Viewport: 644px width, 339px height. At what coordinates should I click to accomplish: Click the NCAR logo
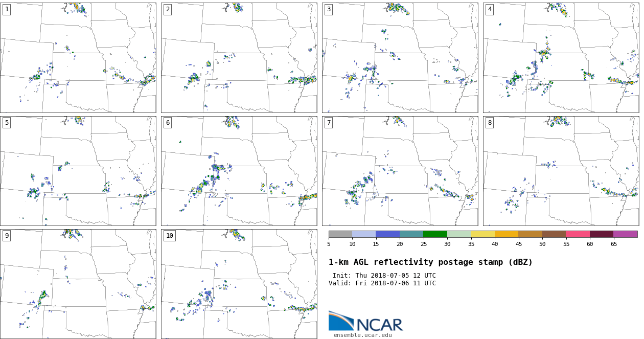coord(365,321)
